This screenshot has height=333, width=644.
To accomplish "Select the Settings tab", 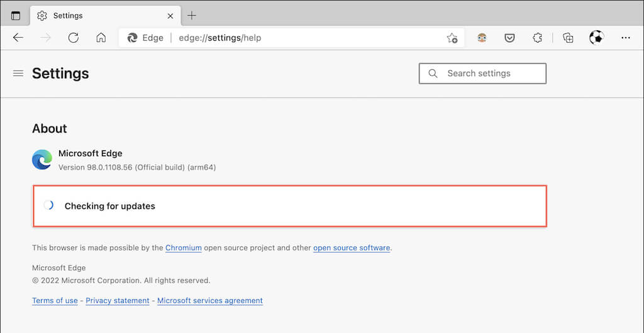I will point(94,16).
